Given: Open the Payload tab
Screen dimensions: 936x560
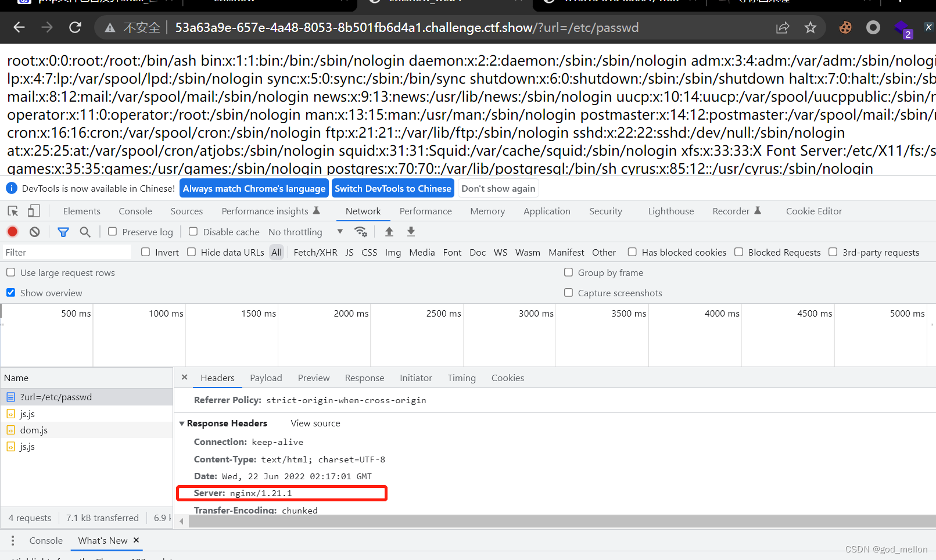Looking at the screenshot, I should pyautogui.click(x=266, y=378).
